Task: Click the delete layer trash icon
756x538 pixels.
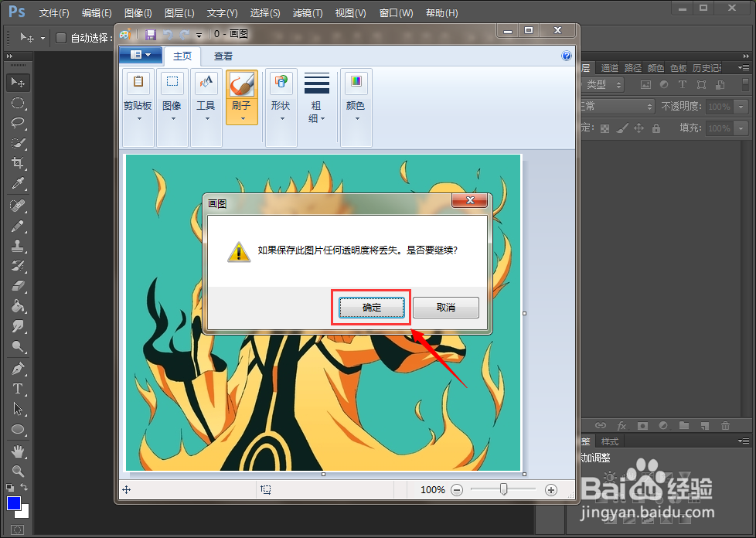Action: coord(725,426)
